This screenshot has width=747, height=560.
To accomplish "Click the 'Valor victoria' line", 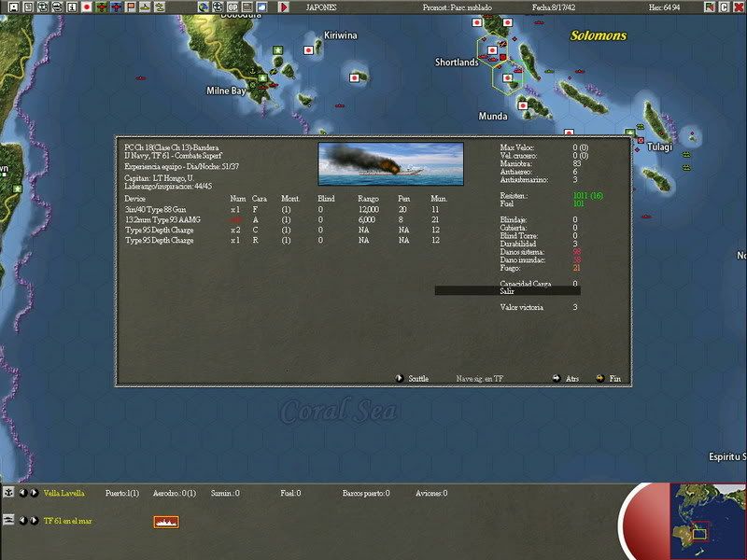I will 539,307.
